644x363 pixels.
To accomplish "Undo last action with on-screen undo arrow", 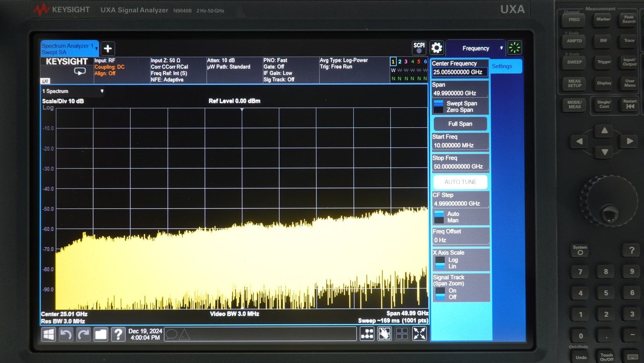I will click(66, 334).
